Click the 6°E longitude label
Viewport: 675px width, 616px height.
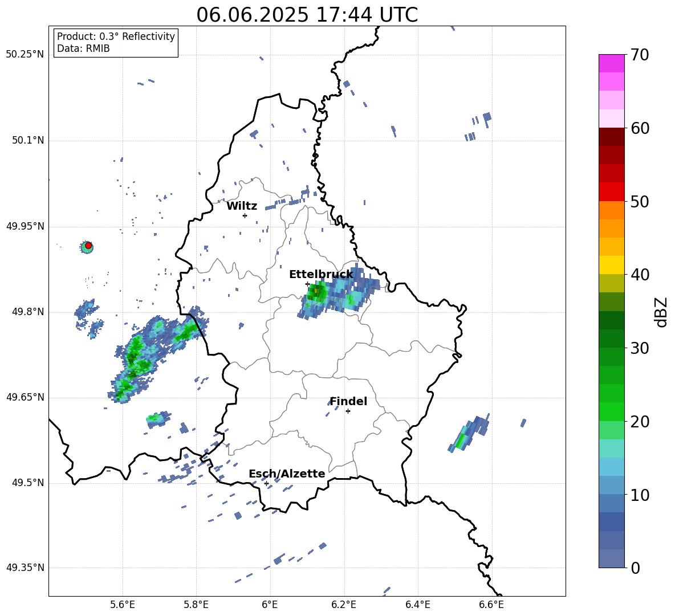click(x=270, y=605)
